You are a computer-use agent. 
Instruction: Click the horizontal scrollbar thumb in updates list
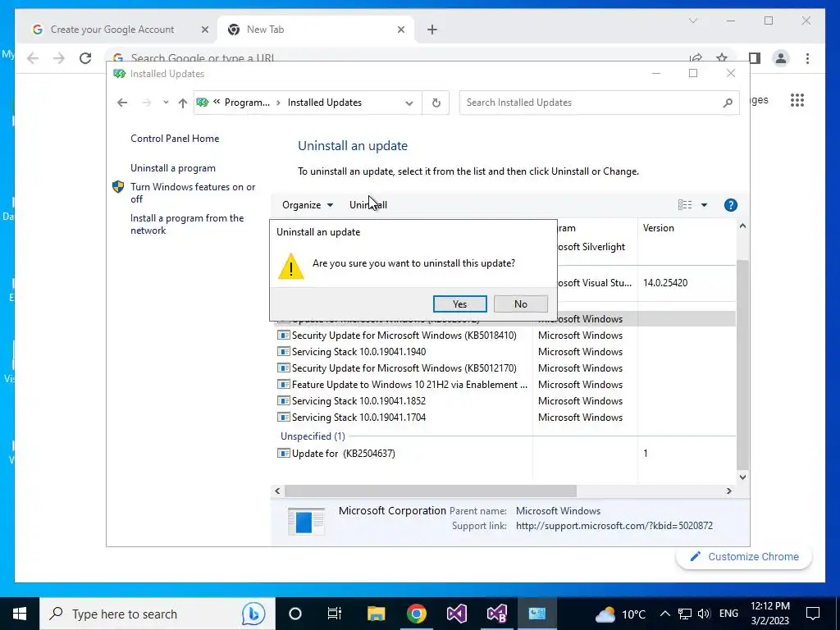click(430, 491)
